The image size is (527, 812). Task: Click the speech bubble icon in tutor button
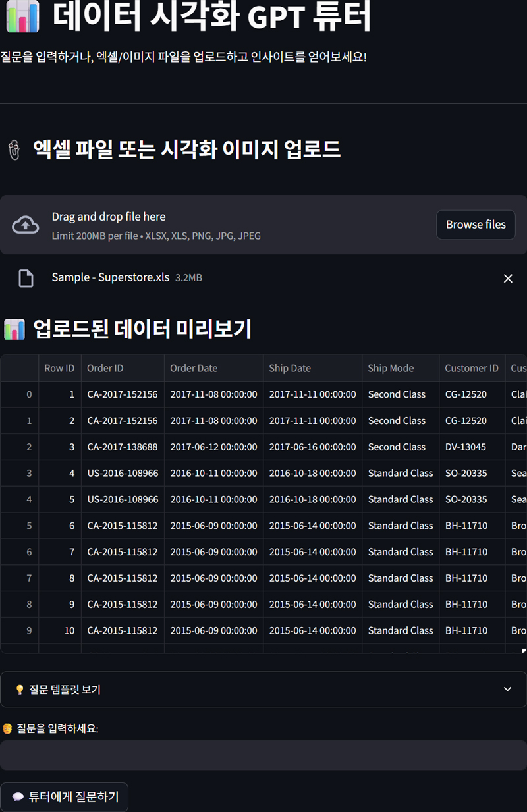(x=18, y=797)
